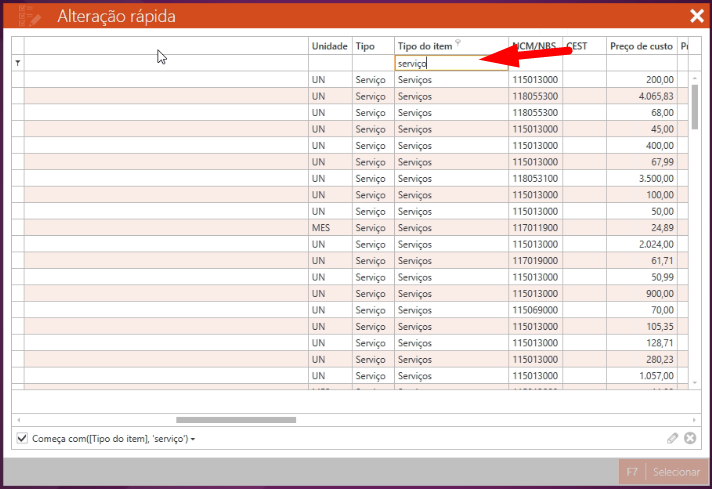Click the Começa com filter expression text
Screen dimensions: 712x489
click(x=110, y=438)
